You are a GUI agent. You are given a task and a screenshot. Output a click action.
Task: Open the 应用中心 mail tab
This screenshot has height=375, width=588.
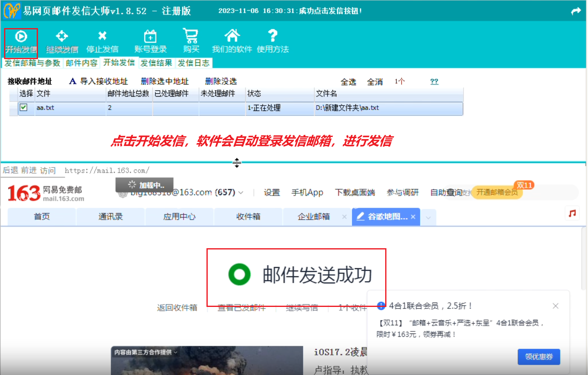pos(179,217)
